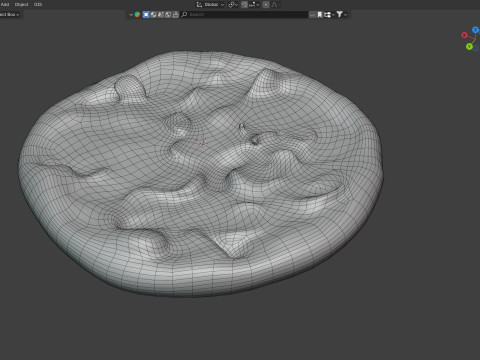Screen dimensions: 480x360
Task: Choose the proportional editing falloff curve
Action: (274, 5)
